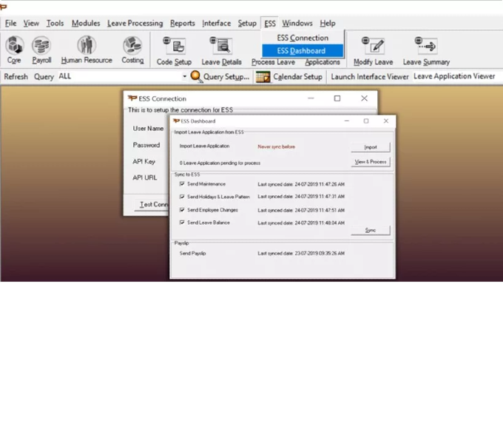Click Password label in ESS Connection
This screenshot has height=448, width=503.
[x=146, y=145]
